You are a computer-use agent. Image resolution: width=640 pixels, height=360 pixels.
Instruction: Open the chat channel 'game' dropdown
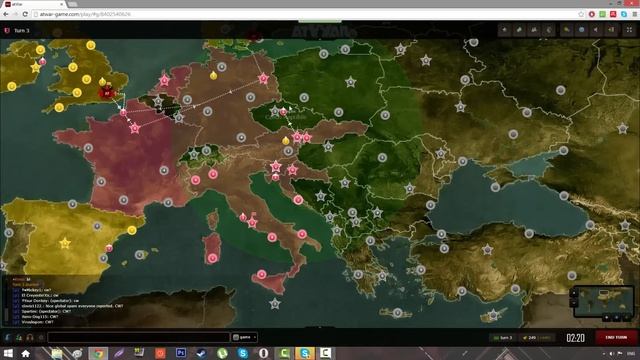tap(244, 337)
